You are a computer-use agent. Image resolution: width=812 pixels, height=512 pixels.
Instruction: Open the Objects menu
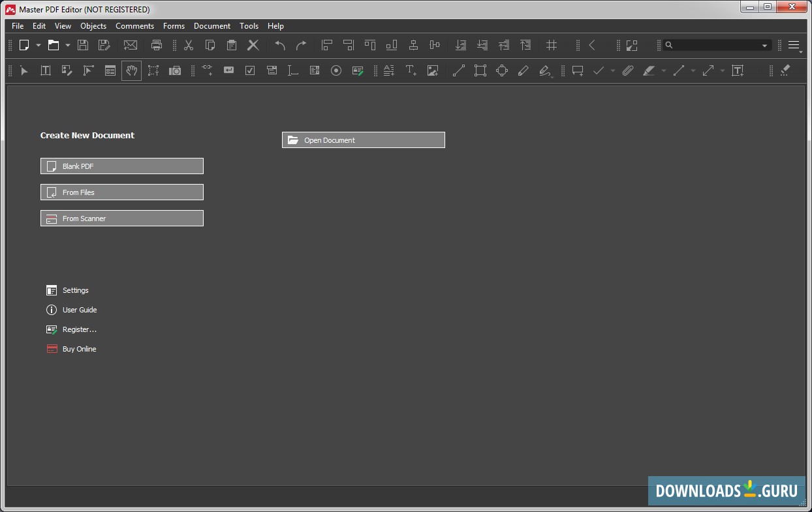93,26
